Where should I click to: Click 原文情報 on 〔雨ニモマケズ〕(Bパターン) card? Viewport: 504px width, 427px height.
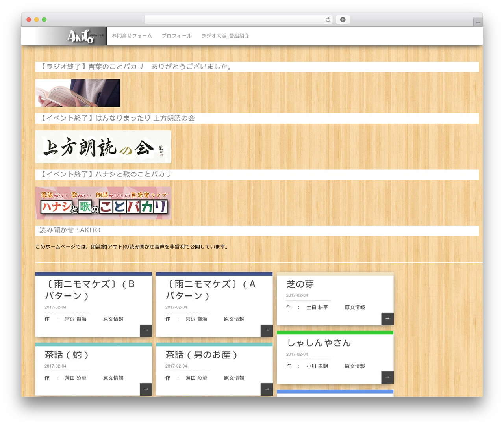click(113, 319)
